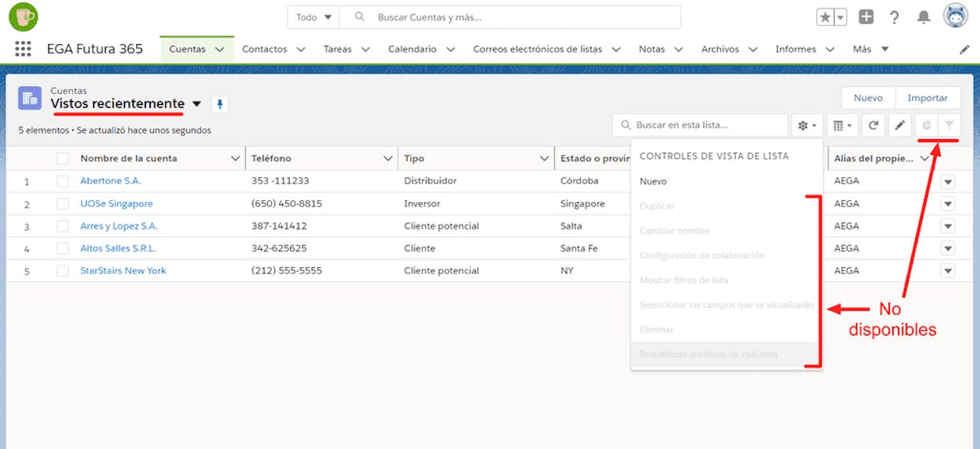Check the row for UOSe Singapore
Viewport: 980px width, 449px height.
[62, 204]
